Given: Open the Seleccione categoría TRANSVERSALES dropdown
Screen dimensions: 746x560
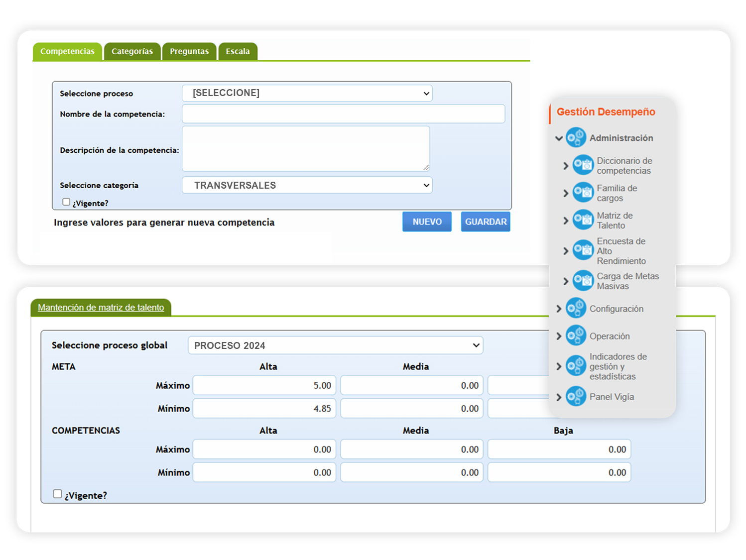Looking at the screenshot, I should click(x=307, y=185).
